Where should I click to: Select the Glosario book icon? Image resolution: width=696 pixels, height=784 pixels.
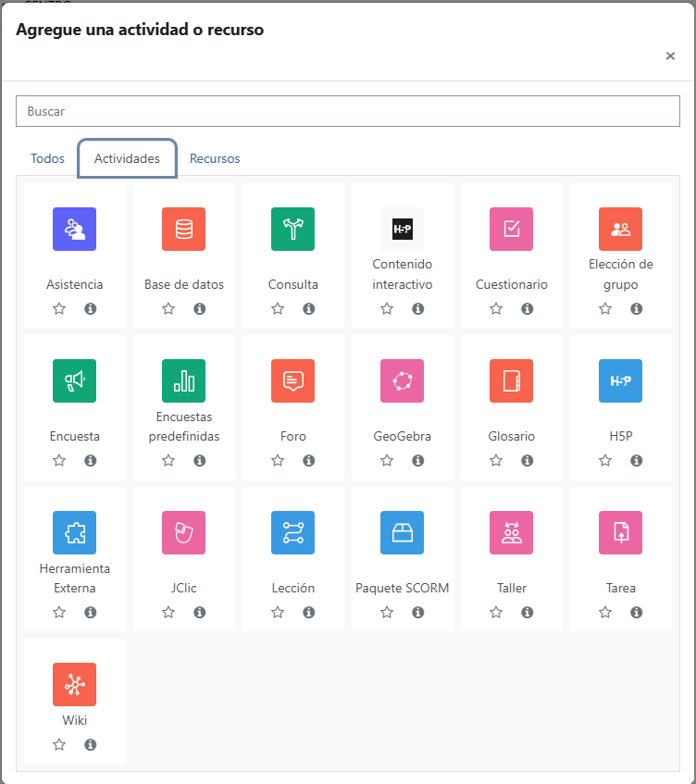pyautogui.click(x=512, y=381)
